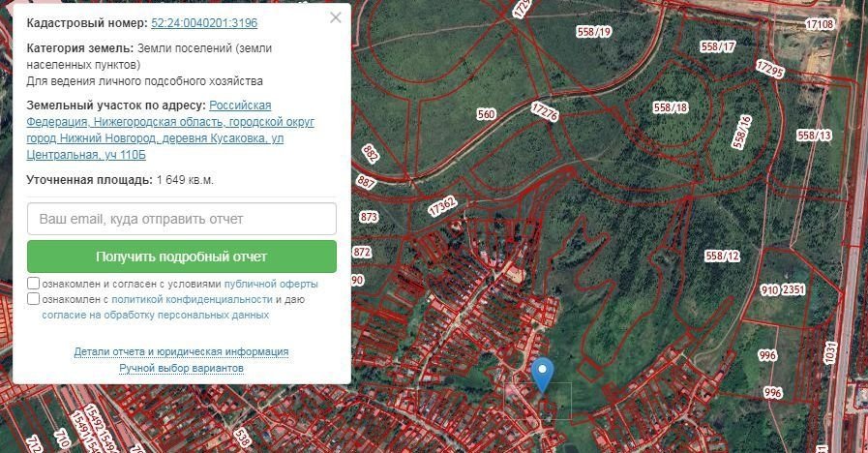Click the 560 parcel label on the map

(486, 114)
